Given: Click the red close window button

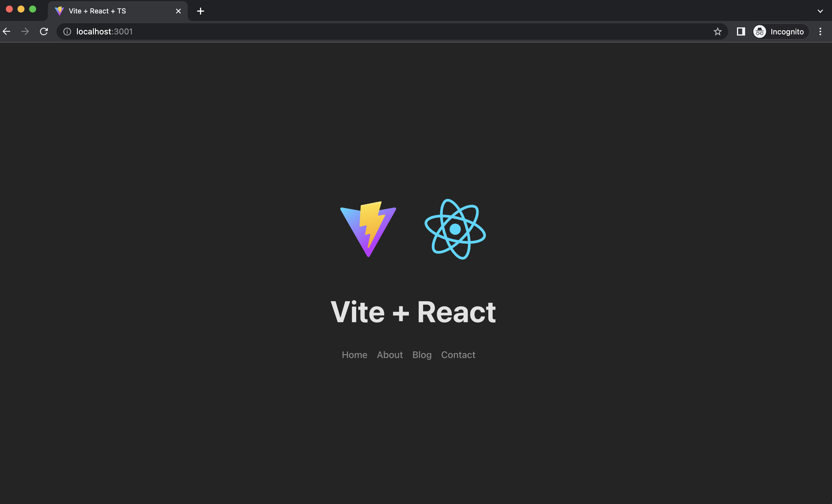Looking at the screenshot, I should [9, 9].
